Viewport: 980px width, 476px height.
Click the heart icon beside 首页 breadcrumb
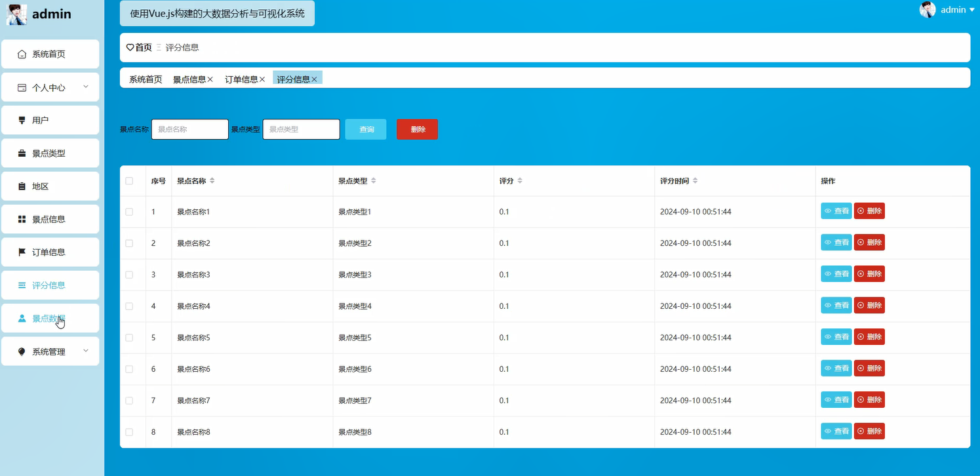[x=130, y=48]
